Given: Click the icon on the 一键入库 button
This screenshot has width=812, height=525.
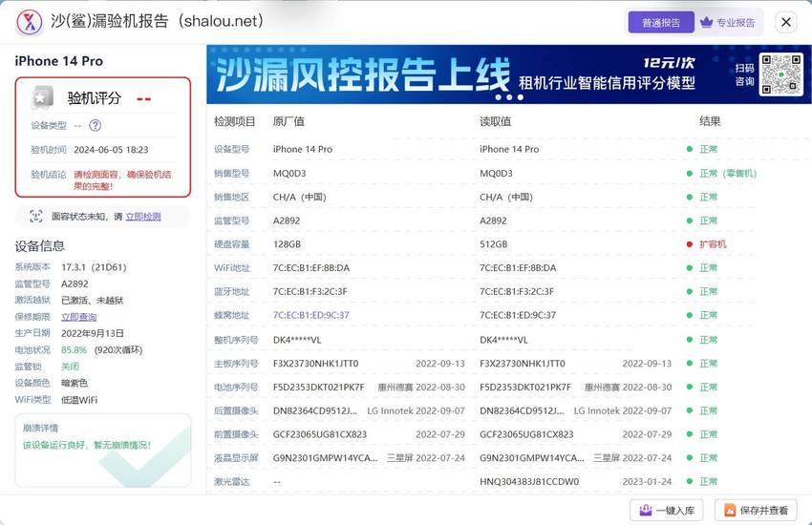Looking at the screenshot, I should (645, 510).
